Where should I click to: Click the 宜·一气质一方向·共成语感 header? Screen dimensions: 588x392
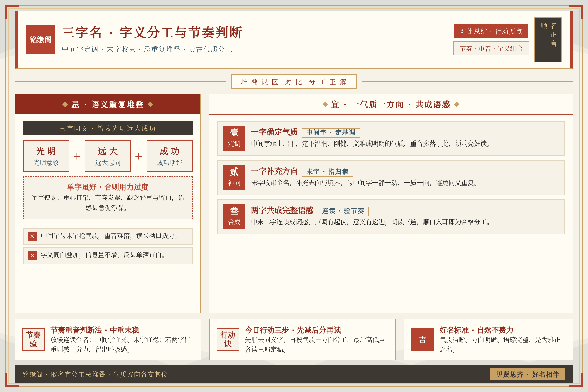(x=391, y=104)
